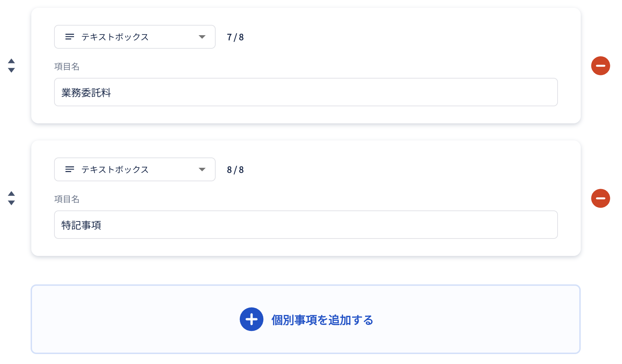This screenshot has height=364, width=622.
Task: Expand the dropdown arrow beside 7/8
Action: [x=202, y=37]
